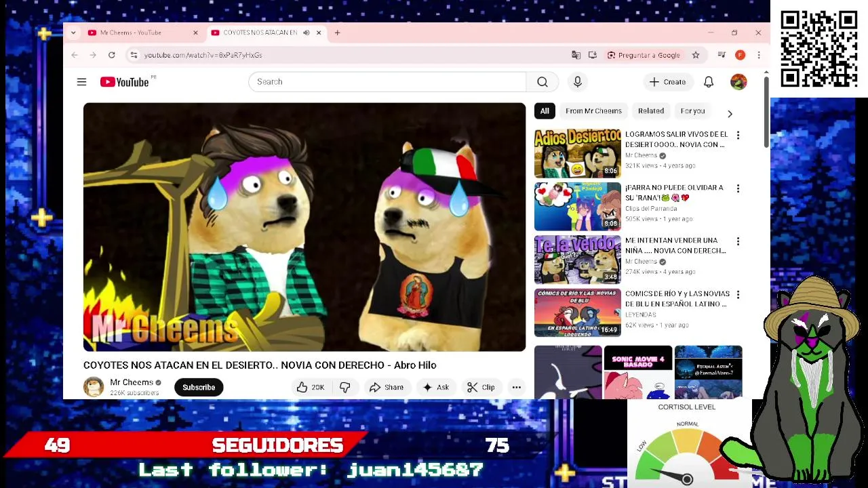
Task: Select the Related filter chip
Action: [x=651, y=110]
